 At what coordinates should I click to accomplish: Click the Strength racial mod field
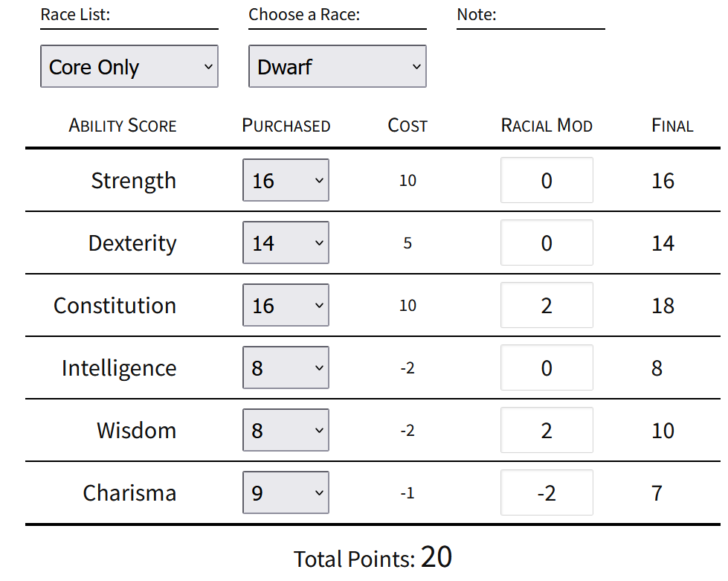547,180
